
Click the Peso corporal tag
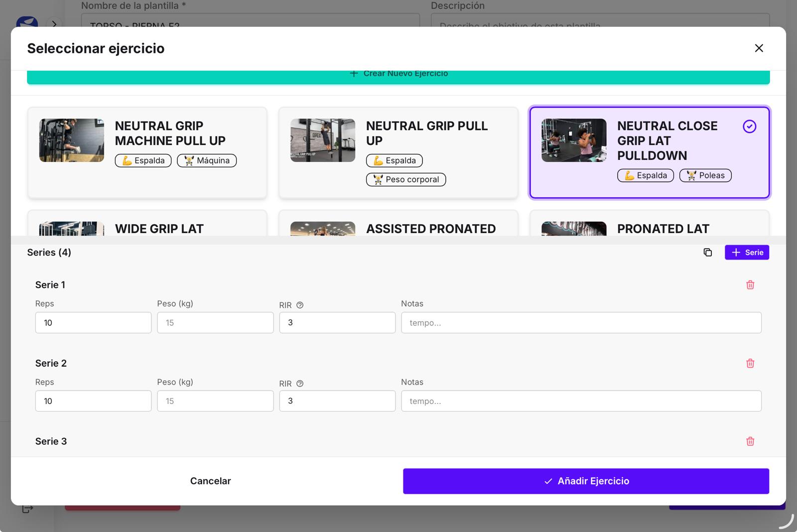(x=406, y=179)
